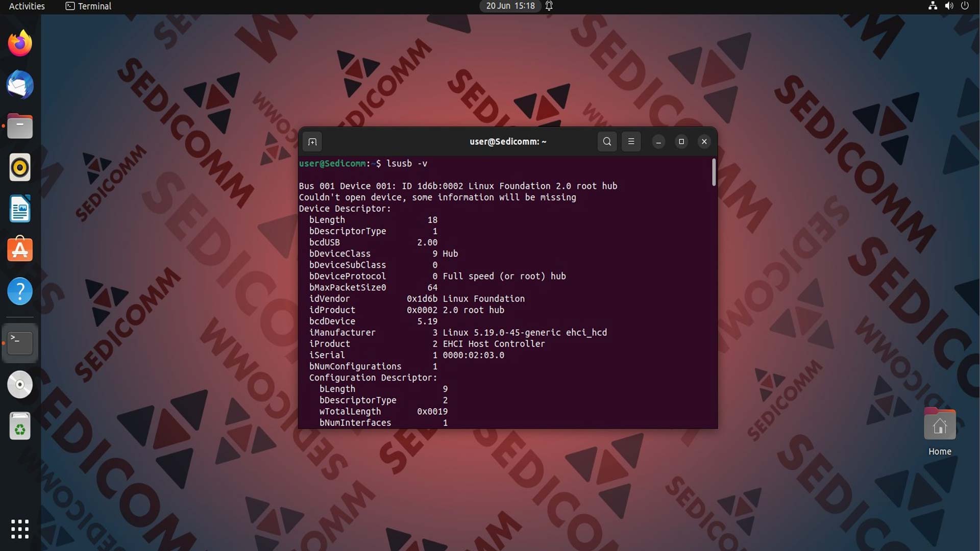This screenshot has height=551, width=980.
Task: Open the terminal hamburger menu
Action: tap(631, 141)
